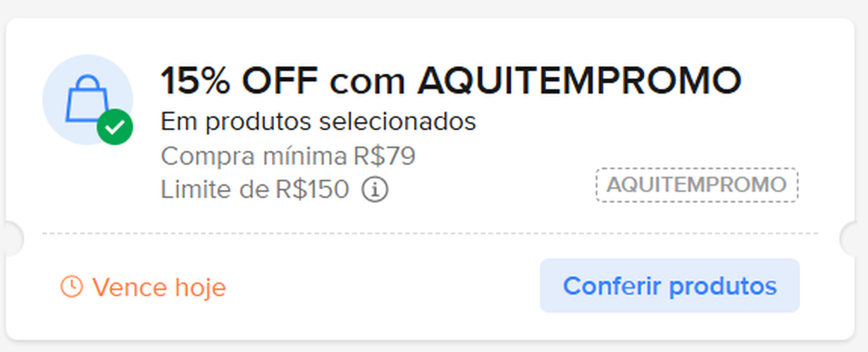Click the word "com" in the headline
This screenshot has width=868, height=352.
pyautogui.click(x=366, y=82)
